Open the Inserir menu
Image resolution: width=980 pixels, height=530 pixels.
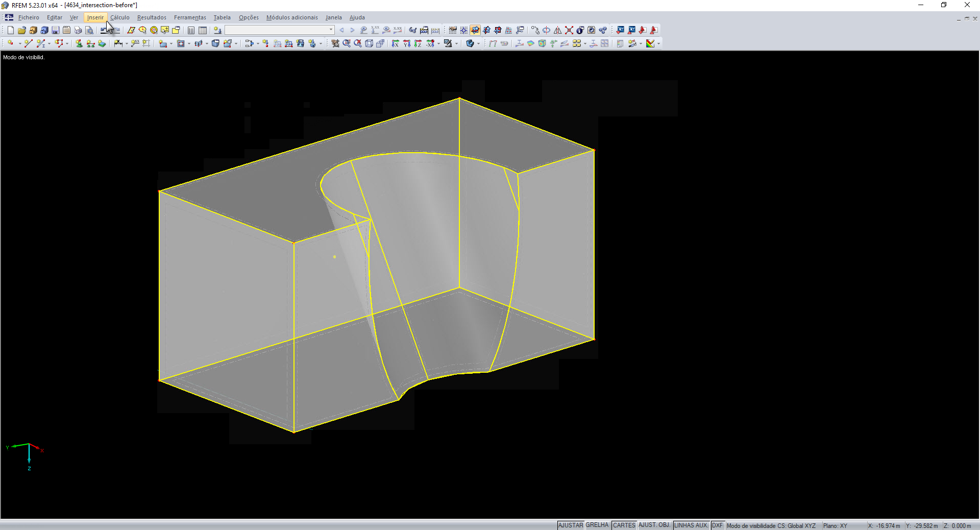click(x=95, y=17)
